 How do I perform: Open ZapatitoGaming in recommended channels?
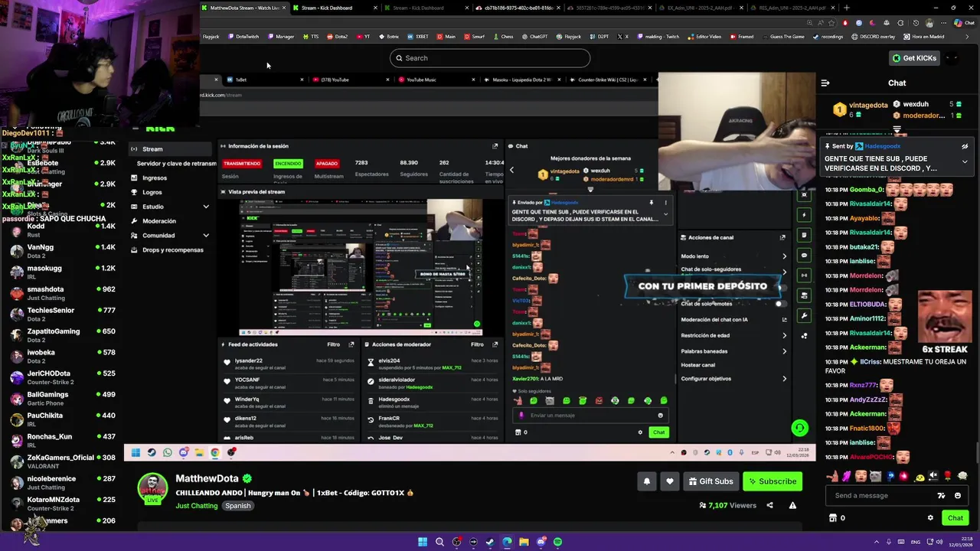pyautogui.click(x=64, y=335)
